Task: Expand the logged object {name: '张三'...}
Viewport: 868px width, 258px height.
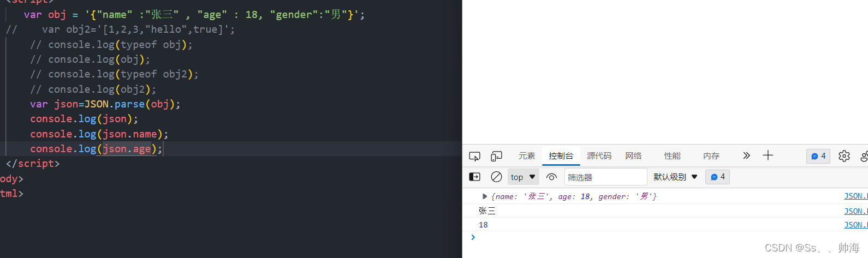Action: [485, 196]
